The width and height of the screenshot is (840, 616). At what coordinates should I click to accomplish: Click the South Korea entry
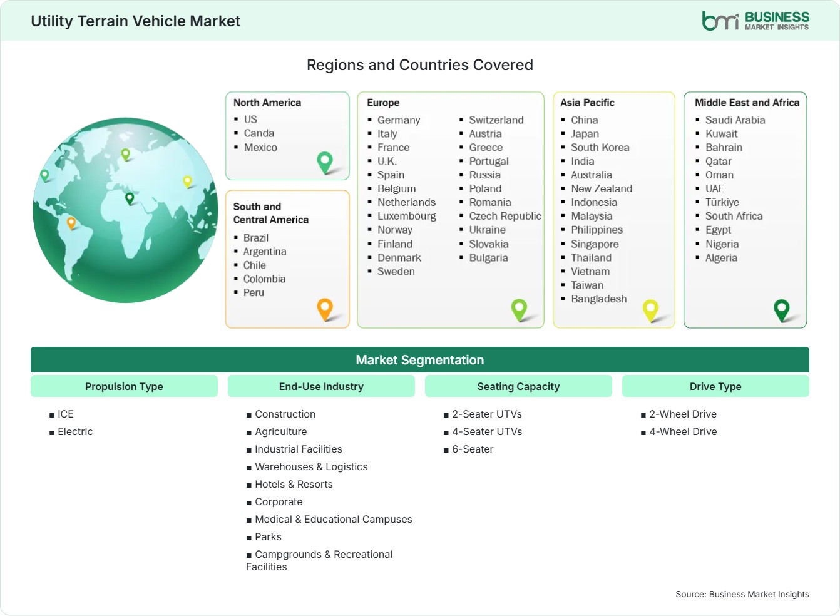600,148
